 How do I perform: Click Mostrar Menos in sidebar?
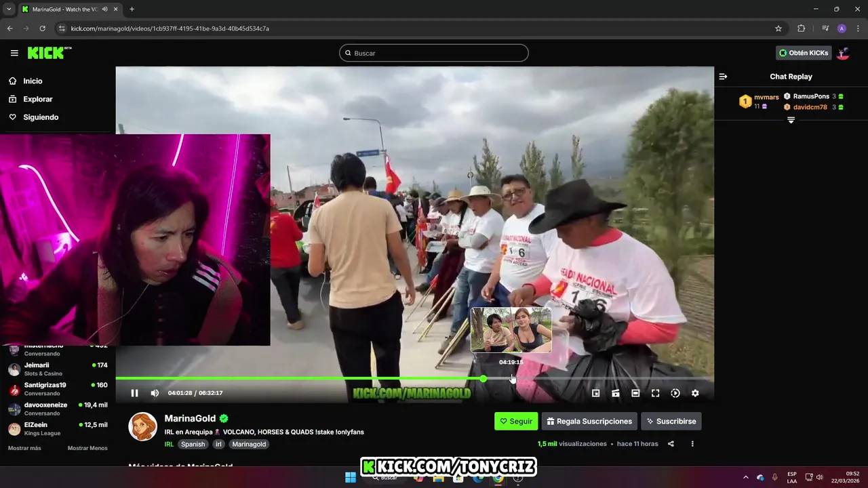pyautogui.click(x=87, y=448)
